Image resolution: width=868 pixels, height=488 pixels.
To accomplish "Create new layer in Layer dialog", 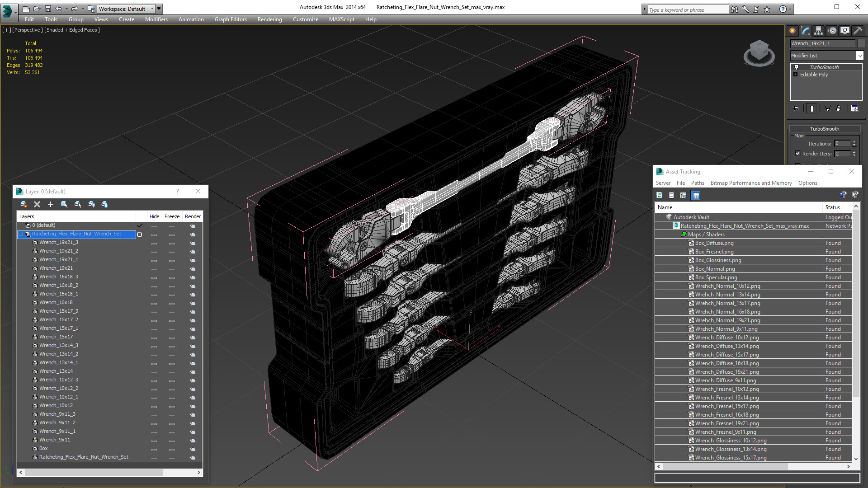I will (x=24, y=204).
